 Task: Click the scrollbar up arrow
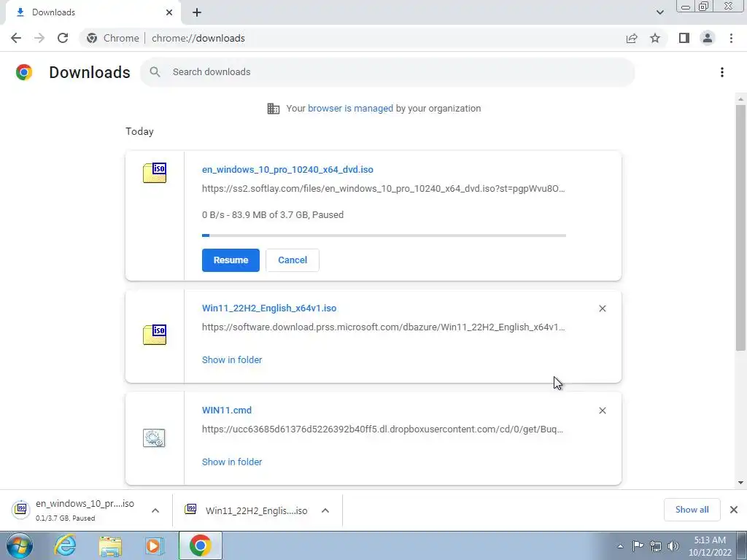point(740,99)
